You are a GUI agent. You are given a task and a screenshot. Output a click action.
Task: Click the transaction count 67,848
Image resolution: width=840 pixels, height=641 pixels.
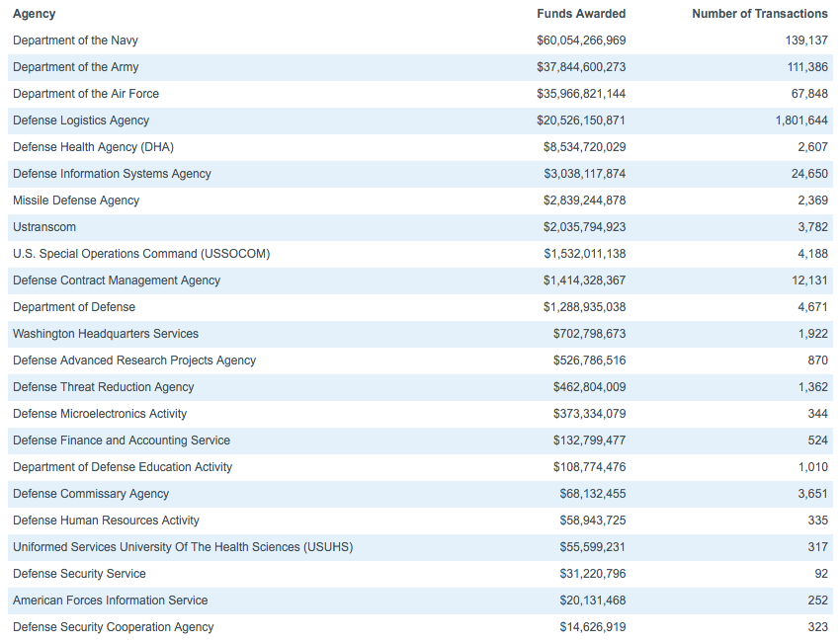(x=809, y=94)
